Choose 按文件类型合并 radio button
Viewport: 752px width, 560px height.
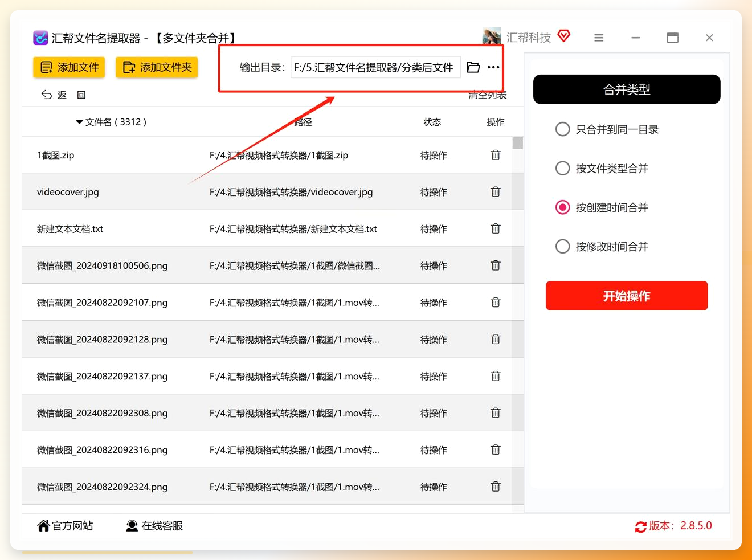tap(562, 168)
